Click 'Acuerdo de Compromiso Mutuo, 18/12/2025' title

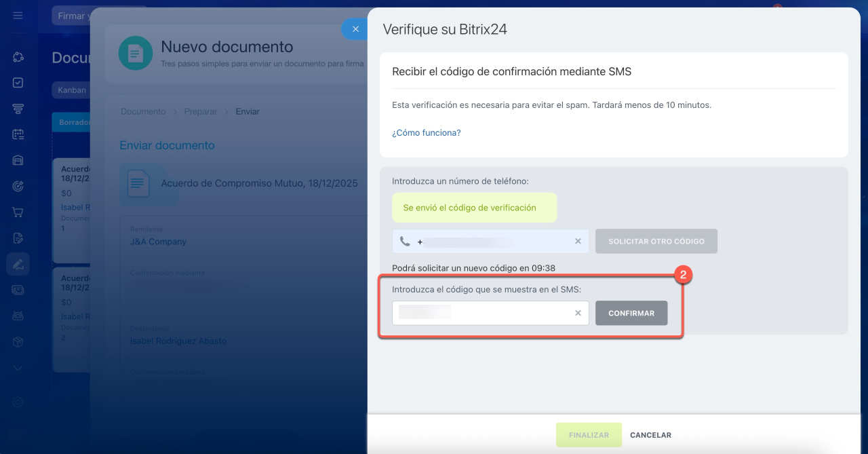(259, 183)
